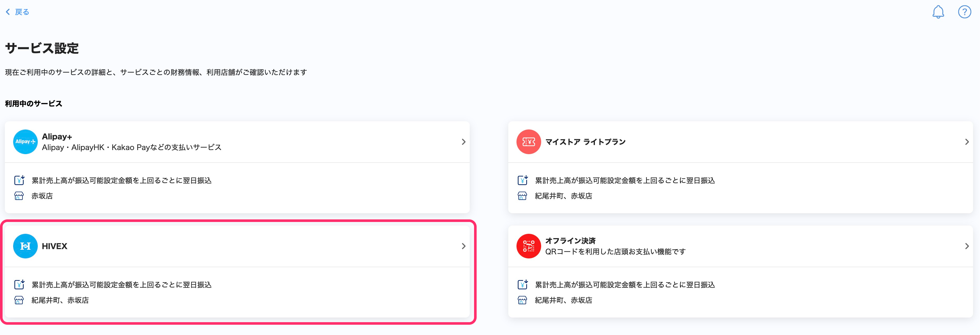Click the Alipay+ round logo
The width and height of the screenshot is (980, 335).
pos(25,142)
